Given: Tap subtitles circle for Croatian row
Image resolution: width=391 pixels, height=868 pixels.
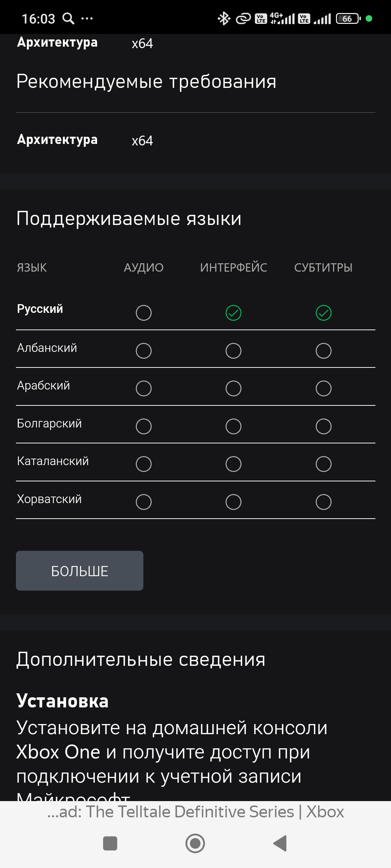Looking at the screenshot, I should click(x=323, y=502).
